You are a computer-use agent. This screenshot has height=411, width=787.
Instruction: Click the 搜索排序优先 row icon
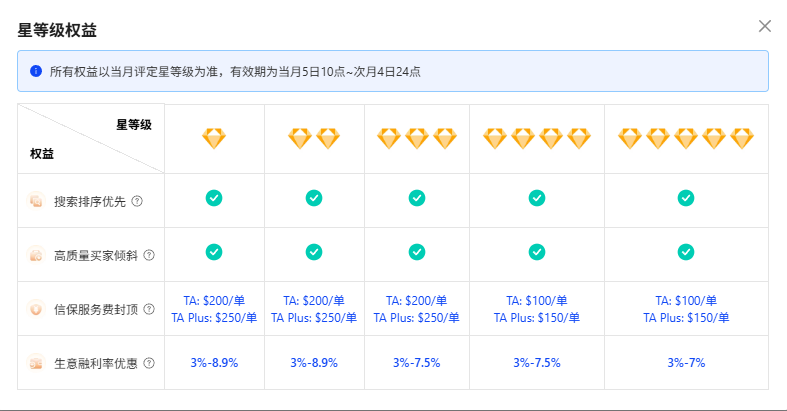tap(36, 201)
